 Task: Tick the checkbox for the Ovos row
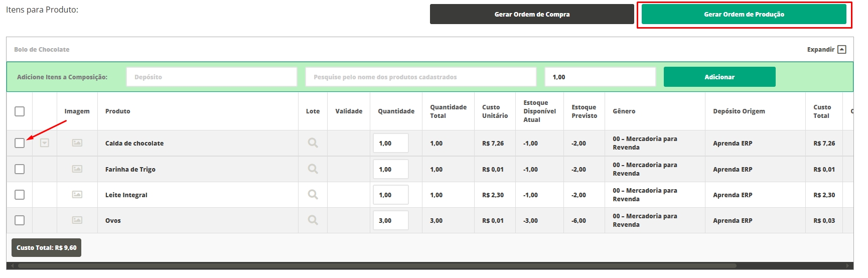click(x=20, y=220)
